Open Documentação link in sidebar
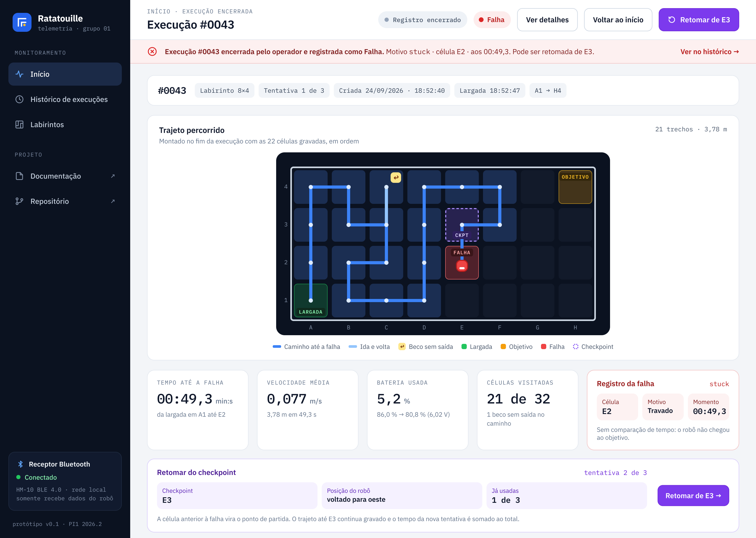This screenshot has height=538, width=756. pos(65,176)
